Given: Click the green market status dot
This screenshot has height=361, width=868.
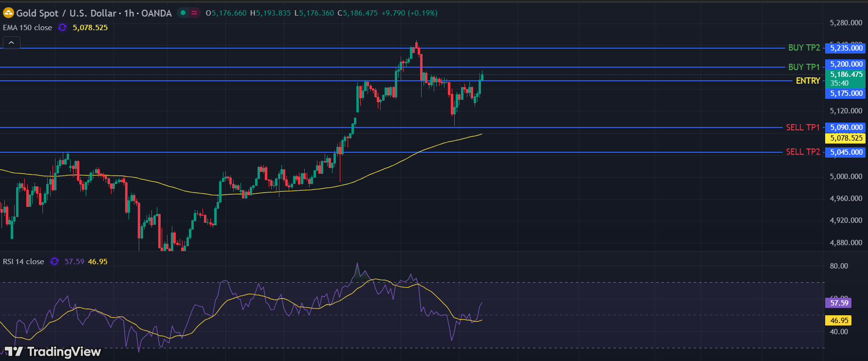Looking at the screenshot, I should click(183, 13).
